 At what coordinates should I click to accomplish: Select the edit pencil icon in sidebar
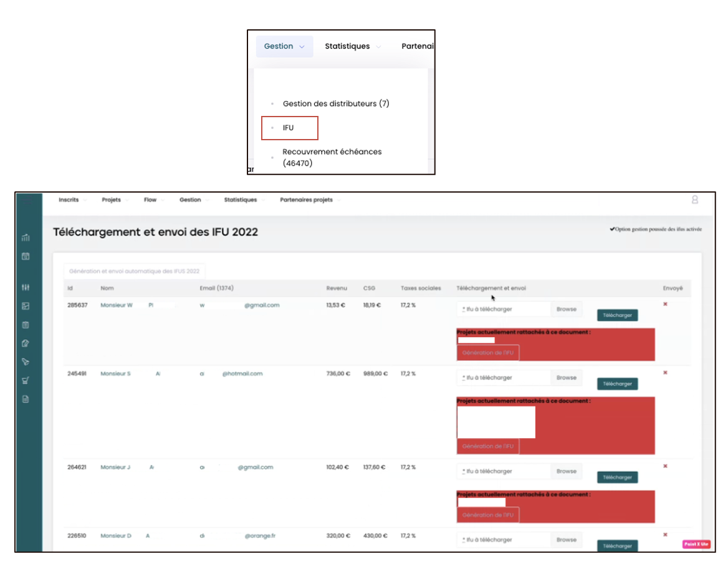coord(26,343)
